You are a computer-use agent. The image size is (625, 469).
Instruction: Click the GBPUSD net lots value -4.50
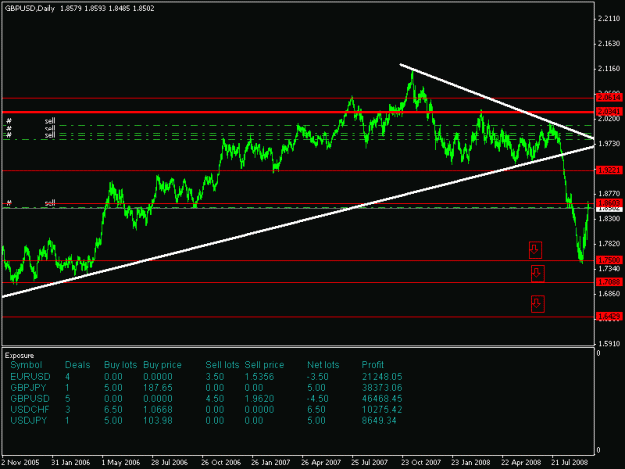coord(318,398)
